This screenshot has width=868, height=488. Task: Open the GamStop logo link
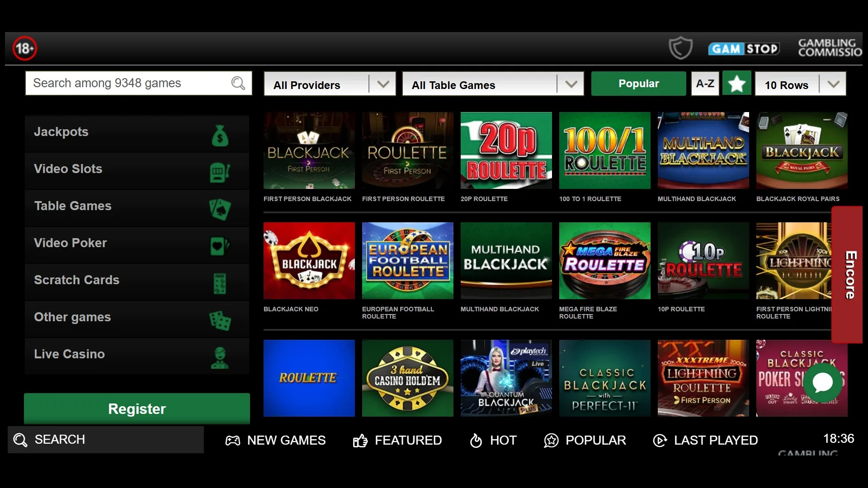[x=744, y=48]
